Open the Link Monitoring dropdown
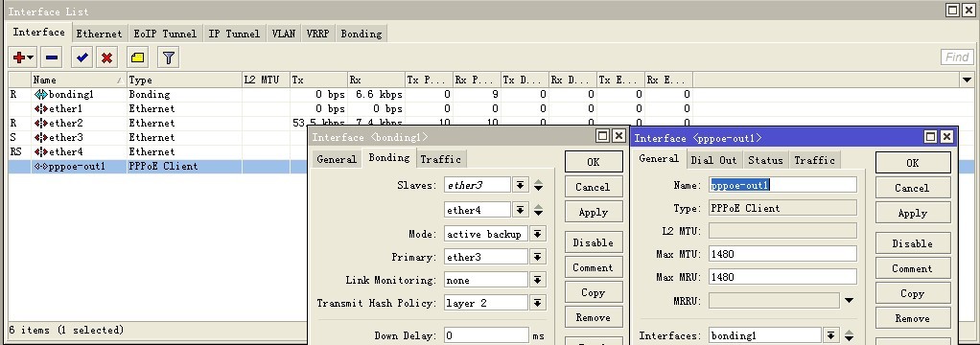The height and width of the screenshot is (345, 980). tap(537, 280)
